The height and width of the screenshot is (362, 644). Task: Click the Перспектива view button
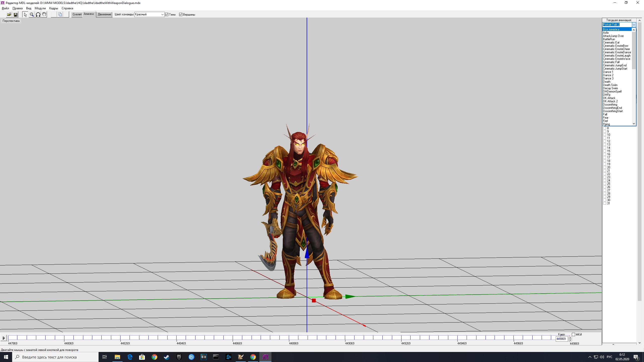(11, 21)
